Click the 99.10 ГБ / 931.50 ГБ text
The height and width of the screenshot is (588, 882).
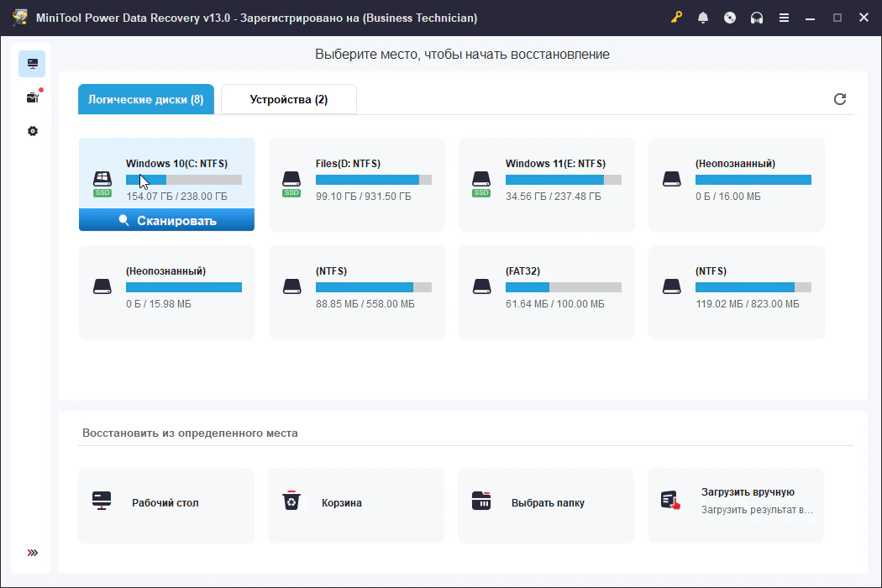coord(364,197)
